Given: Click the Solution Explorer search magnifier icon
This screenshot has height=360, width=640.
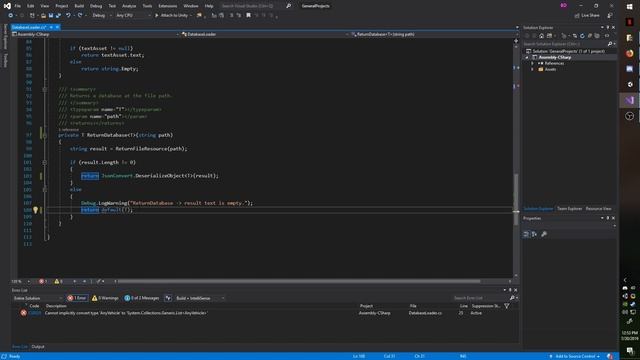Looking at the screenshot, I should (x=610, y=44).
